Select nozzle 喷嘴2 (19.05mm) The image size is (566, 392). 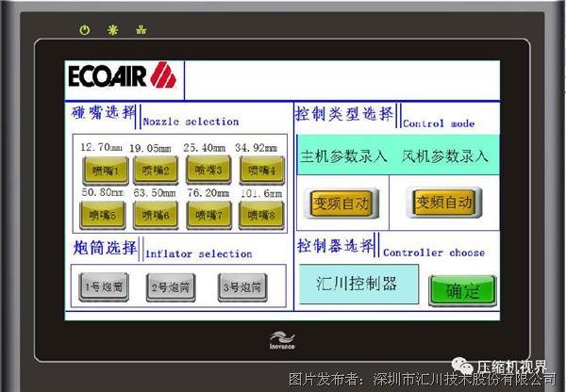coord(155,169)
